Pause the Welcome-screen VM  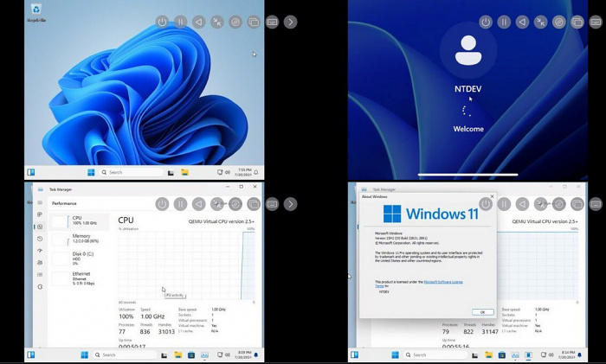point(504,22)
